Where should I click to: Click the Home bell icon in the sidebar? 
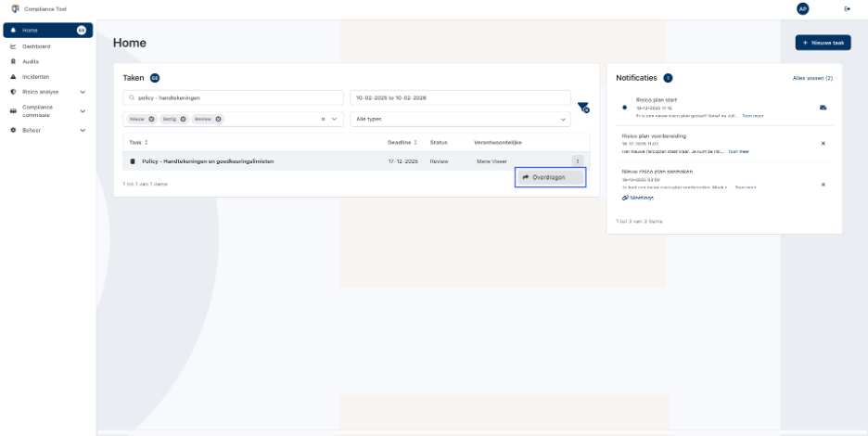point(13,31)
